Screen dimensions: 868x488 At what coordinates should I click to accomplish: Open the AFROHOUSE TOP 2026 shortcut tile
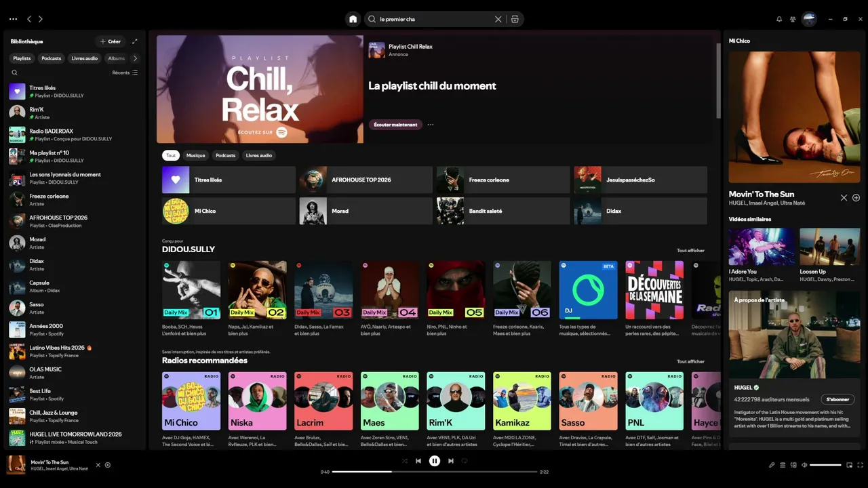click(x=366, y=180)
